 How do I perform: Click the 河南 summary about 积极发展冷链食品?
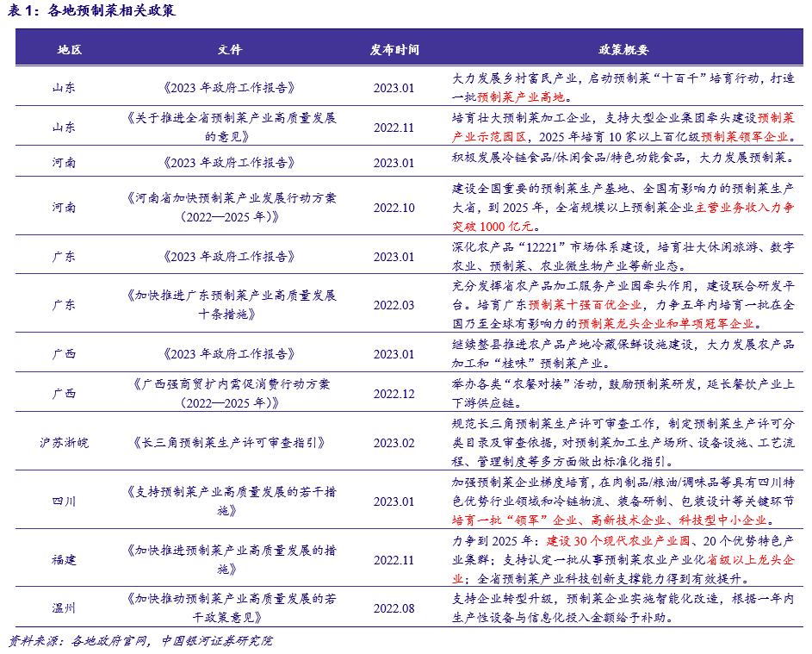pos(623,158)
